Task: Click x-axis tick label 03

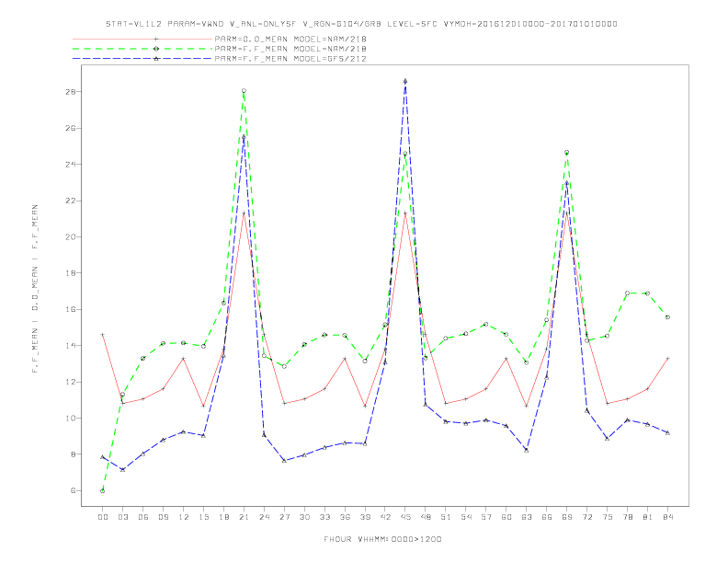Action: (x=123, y=517)
